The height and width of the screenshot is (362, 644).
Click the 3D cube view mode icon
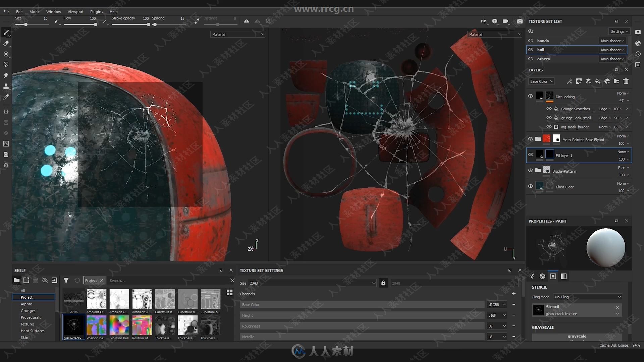(495, 21)
